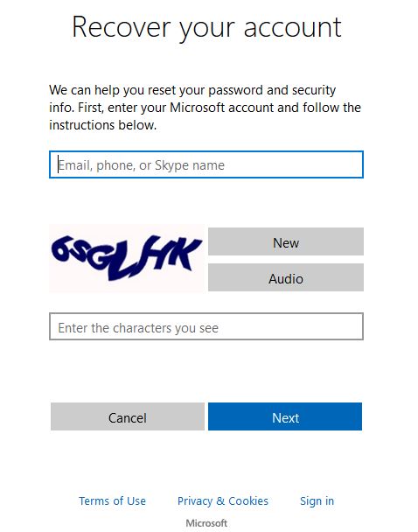Screen dimensions: 418x532
Task: View Microsoft's Privacy & Cookies policy
Action: pyautogui.click(x=223, y=500)
